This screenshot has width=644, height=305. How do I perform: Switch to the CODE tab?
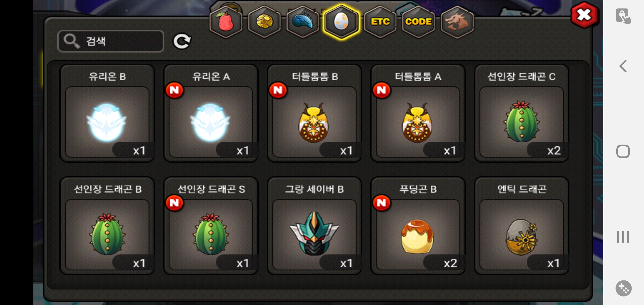[418, 22]
